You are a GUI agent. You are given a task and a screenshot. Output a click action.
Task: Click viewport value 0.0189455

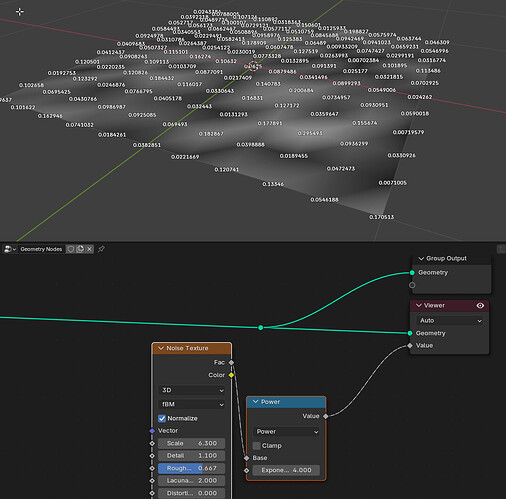(x=294, y=156)
